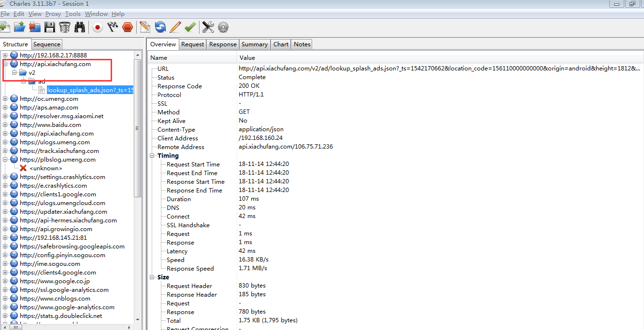Click the globe icon of https://track.xiachufang.com

pyautogui.click(x=14, y=151)
